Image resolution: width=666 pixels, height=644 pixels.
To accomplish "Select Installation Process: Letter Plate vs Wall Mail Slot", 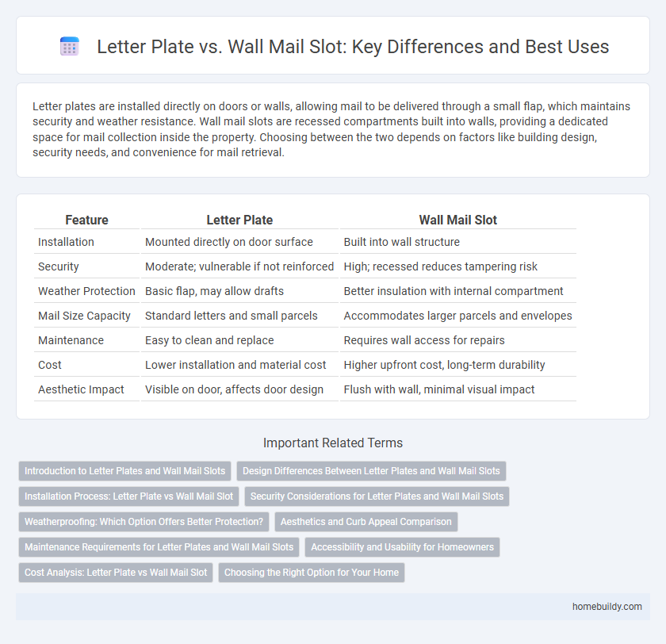I will [127, 496].
